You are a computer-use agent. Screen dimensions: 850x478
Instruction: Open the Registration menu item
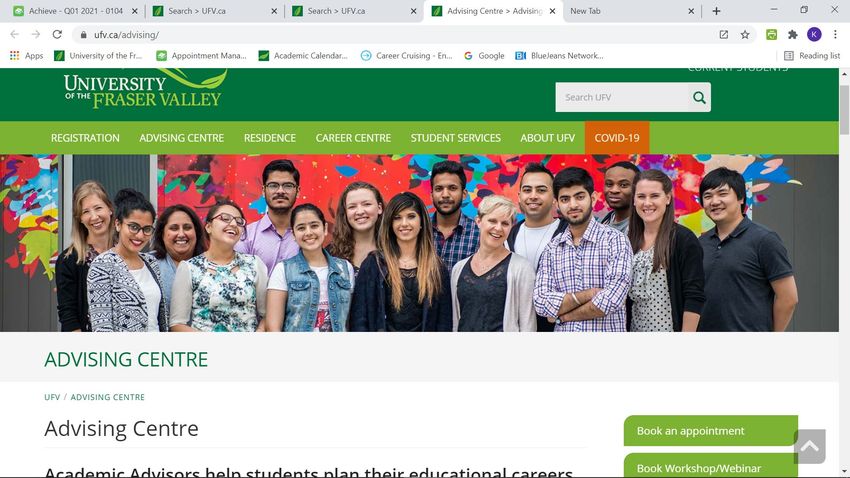click(x=85, y=138)
